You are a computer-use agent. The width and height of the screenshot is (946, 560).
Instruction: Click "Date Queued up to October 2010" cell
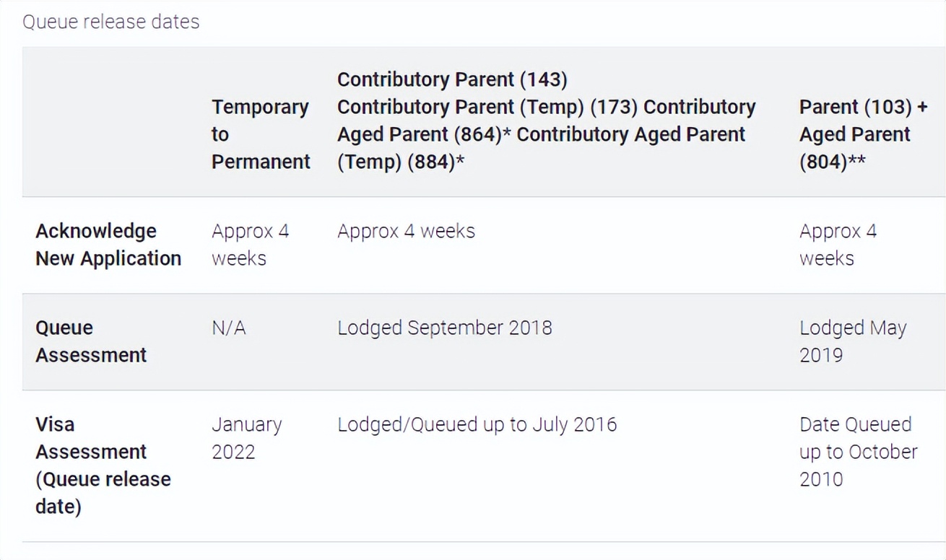(858, 452)
